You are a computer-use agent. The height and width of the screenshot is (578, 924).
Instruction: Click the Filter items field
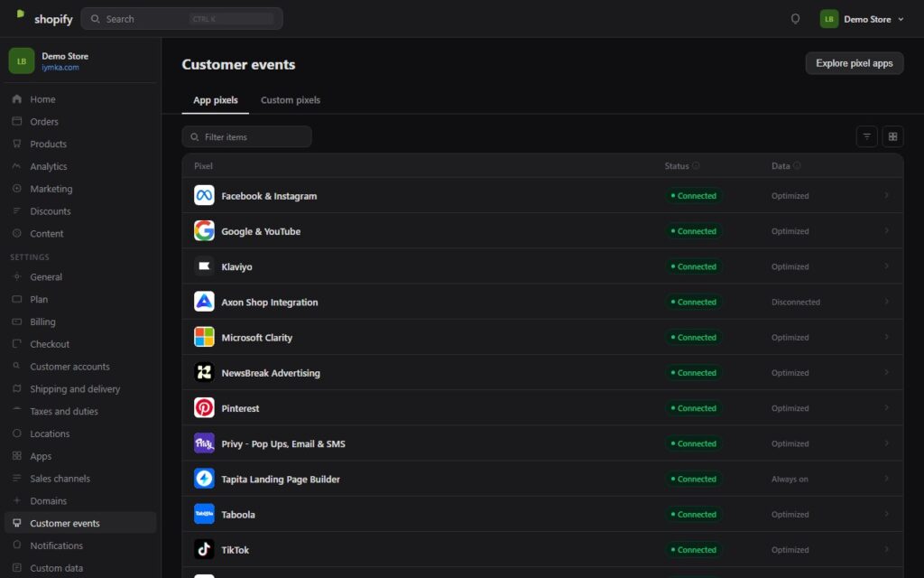click(246, 137)
